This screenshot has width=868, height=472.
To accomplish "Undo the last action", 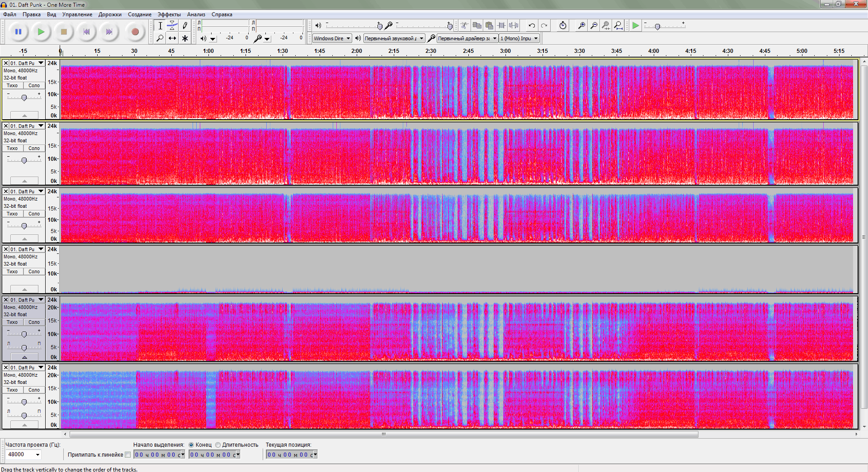I will [x=532, y=26].
